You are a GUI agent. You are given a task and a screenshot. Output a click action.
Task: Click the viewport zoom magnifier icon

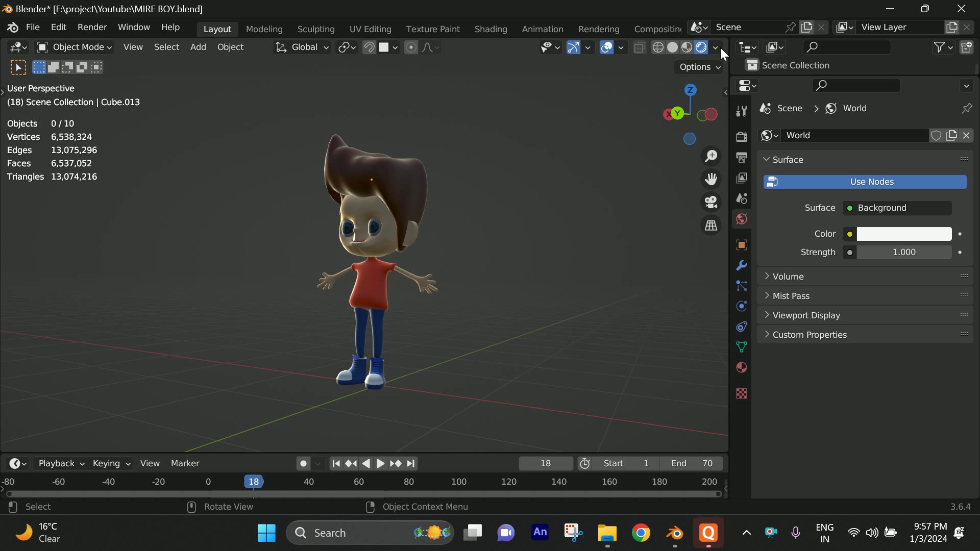[x=711, y=156]
